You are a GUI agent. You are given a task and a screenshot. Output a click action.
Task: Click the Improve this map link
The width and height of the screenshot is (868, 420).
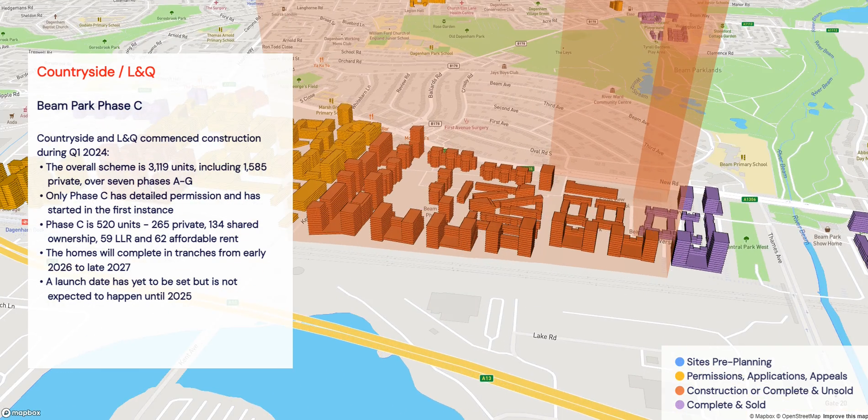pyautogui.click(x=845, y=416)
